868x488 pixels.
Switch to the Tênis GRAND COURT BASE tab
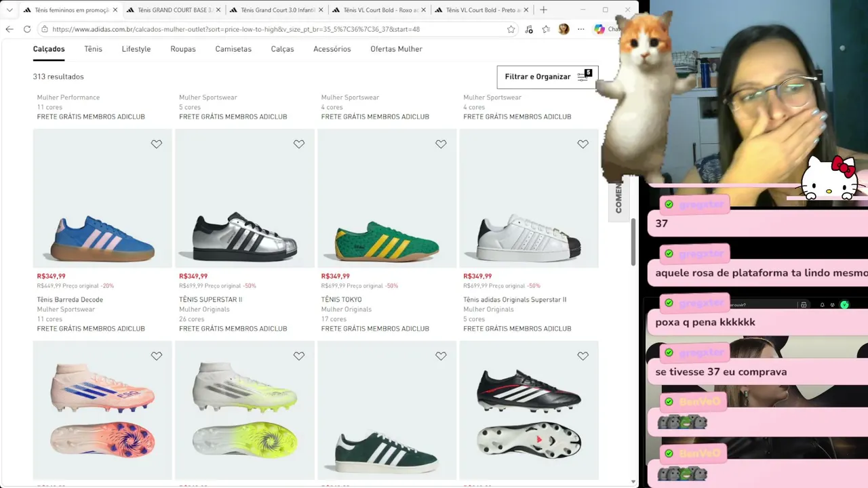pos(174,10)
